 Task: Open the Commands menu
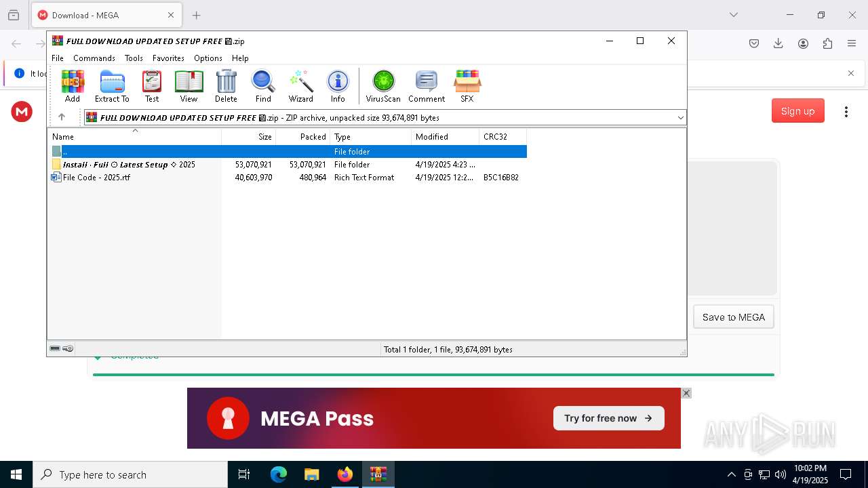(x=94, y=58)
